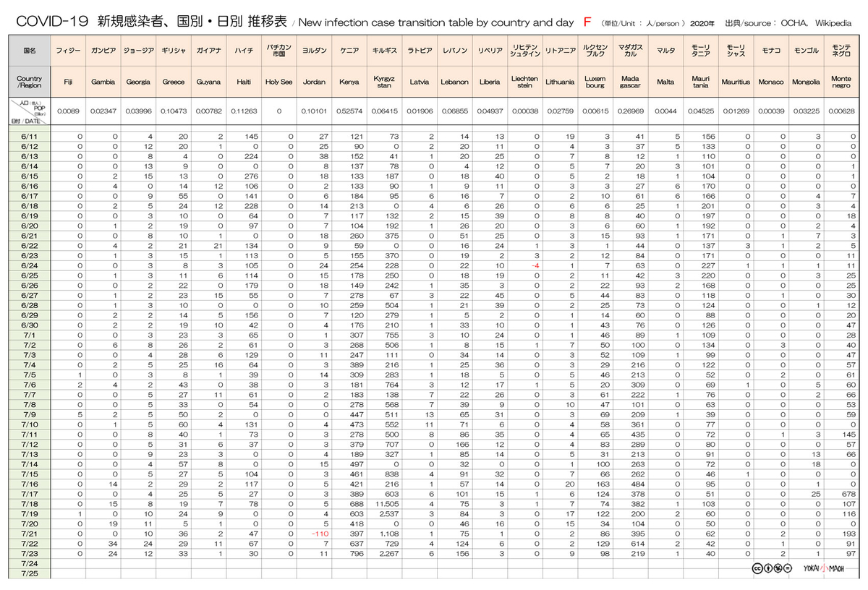Select the Holy See column header
The height and width of the screenshot is (590, 868).
tap(278, 82)
